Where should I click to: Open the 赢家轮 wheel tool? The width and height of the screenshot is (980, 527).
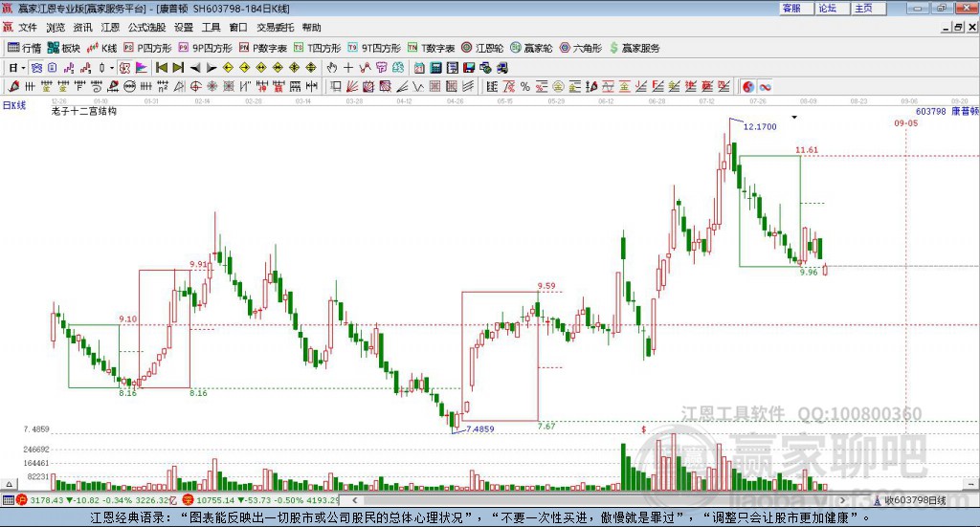[x=531, y=48]
